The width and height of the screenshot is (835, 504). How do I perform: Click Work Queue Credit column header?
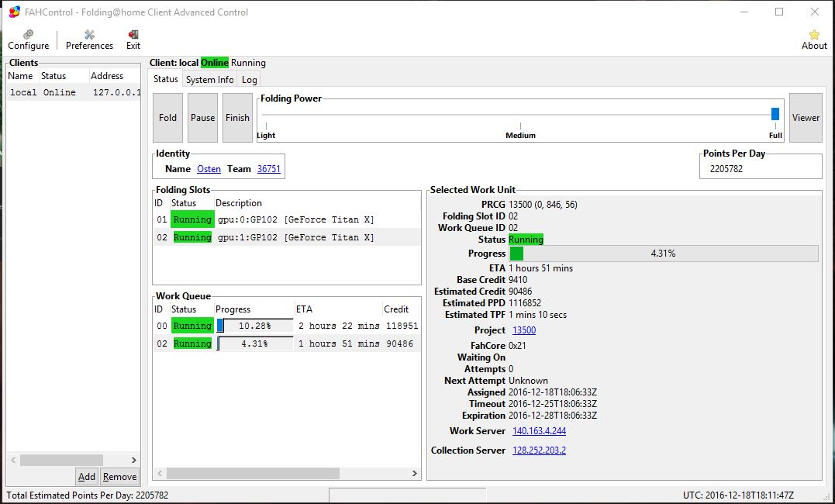(401, 309)
